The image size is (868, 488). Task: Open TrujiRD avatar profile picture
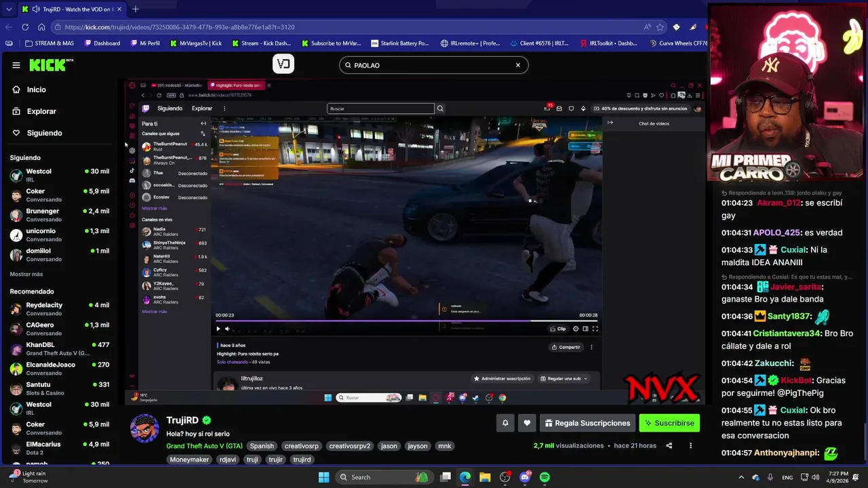click(x=144, y=428)
